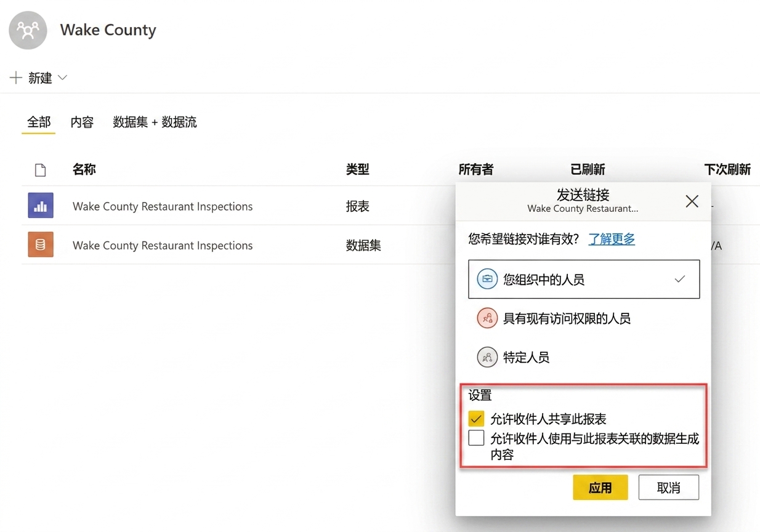Close the 发送链接 dialog with X

pos(692,201)
